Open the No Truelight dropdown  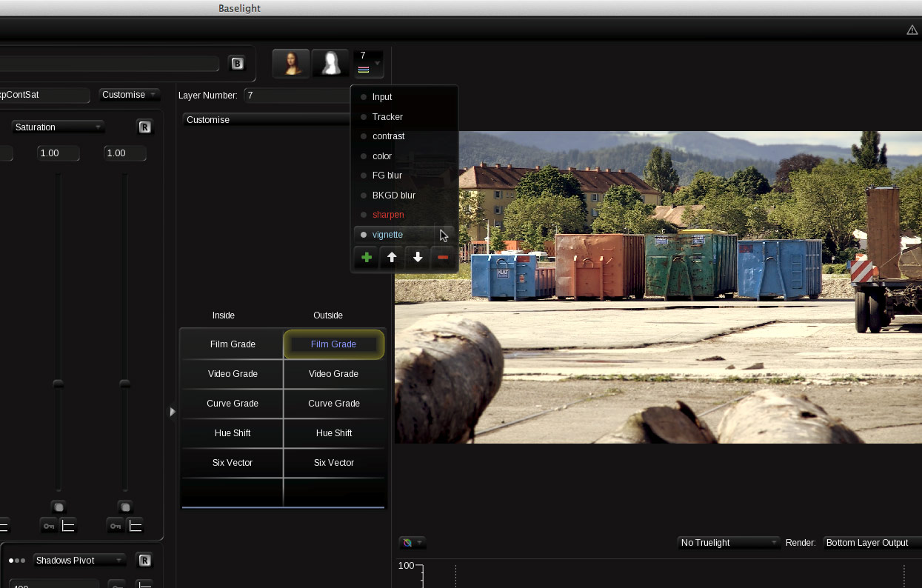click(728, 543)
